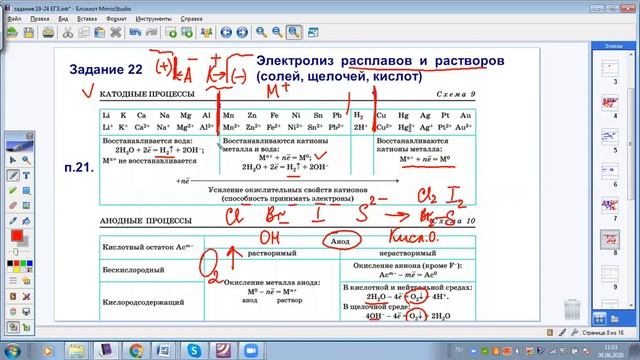Open Google Chrome from taskbar
Screen dimensions: 640x360
136,351
